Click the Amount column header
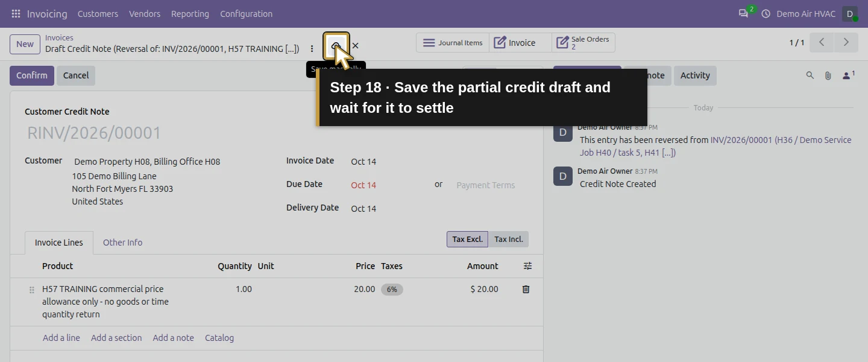This screenshot has height=362, width=868. coord(482,266)
